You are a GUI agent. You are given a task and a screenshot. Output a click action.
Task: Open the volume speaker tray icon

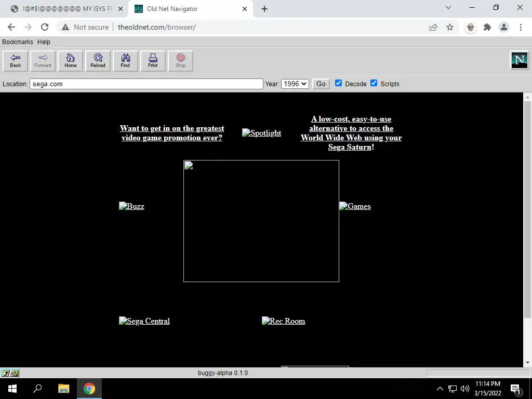pos(465,389)
